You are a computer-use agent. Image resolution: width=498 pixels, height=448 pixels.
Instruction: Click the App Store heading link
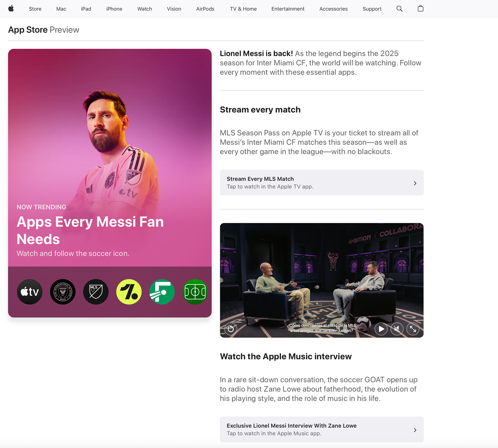(x=28, y=30)
